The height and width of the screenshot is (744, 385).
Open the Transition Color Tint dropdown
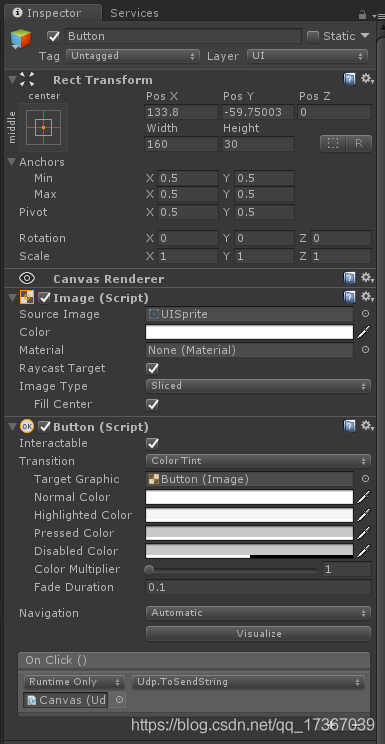coord(258,461)
